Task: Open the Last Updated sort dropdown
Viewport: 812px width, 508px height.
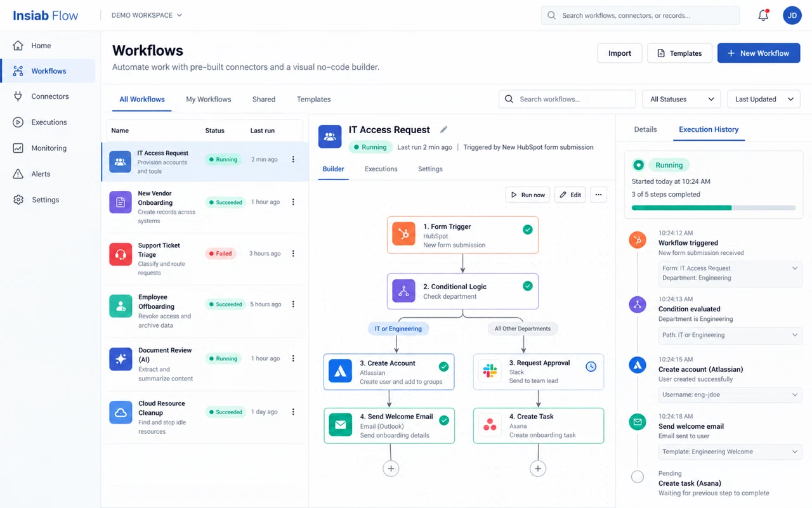Action: tap(764, 99)
